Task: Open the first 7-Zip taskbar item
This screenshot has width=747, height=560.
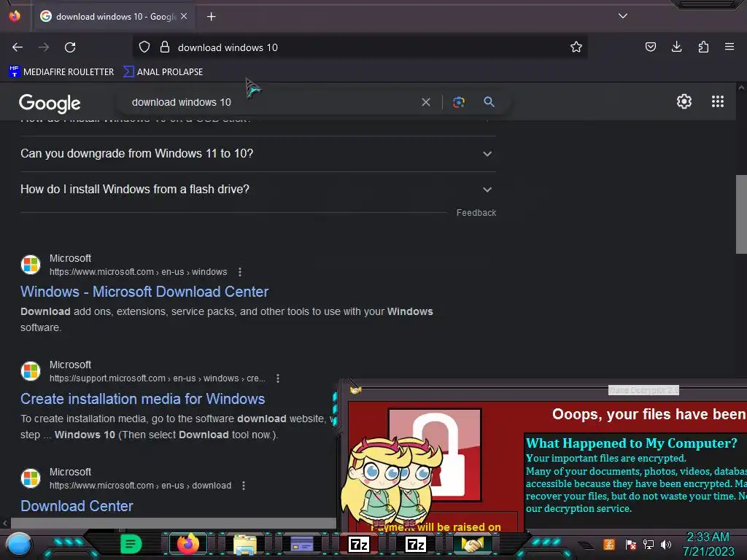Action: click(359, 544)
